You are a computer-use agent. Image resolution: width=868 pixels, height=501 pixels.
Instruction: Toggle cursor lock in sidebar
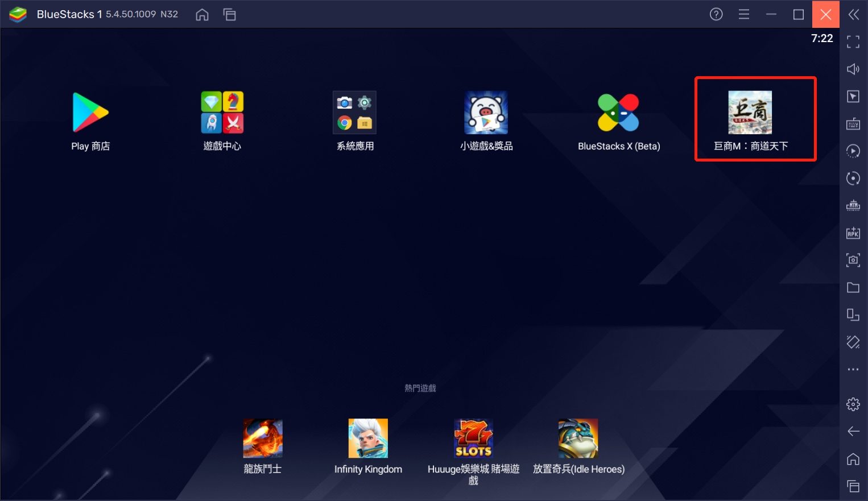853,96
